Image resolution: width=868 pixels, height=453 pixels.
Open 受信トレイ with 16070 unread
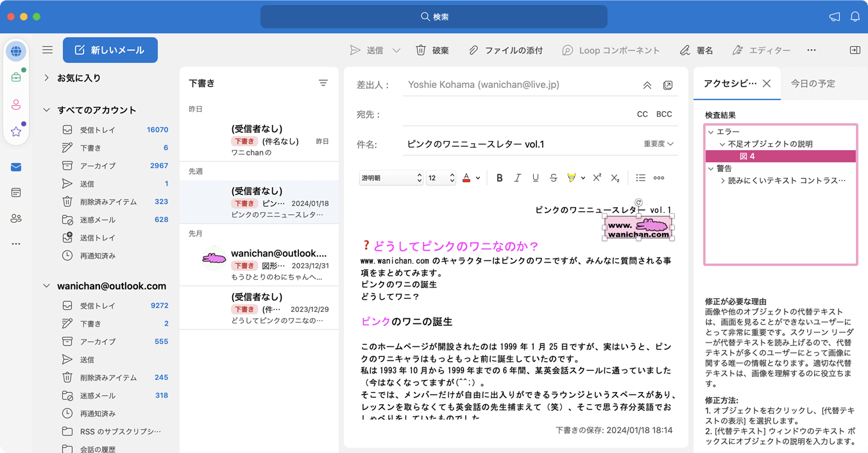[x=114, y=130]
